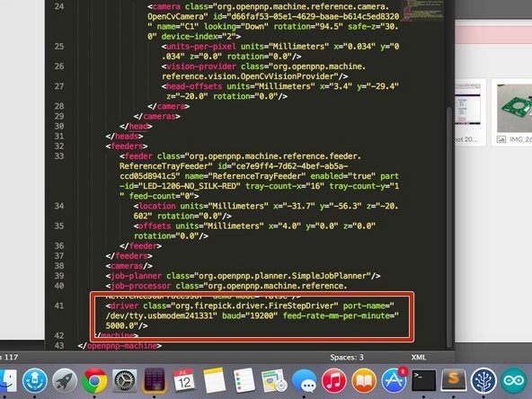Open Finder from the Dock
Image resolution: width=532 pixels, height=399 pixels.
(x=7, y=381)
